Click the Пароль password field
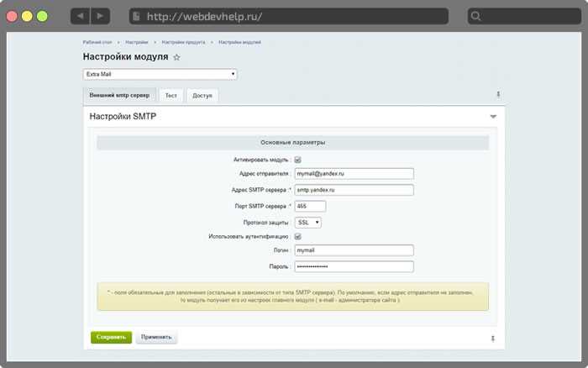Viewport: 588px width, 368px height. (354, 266)
